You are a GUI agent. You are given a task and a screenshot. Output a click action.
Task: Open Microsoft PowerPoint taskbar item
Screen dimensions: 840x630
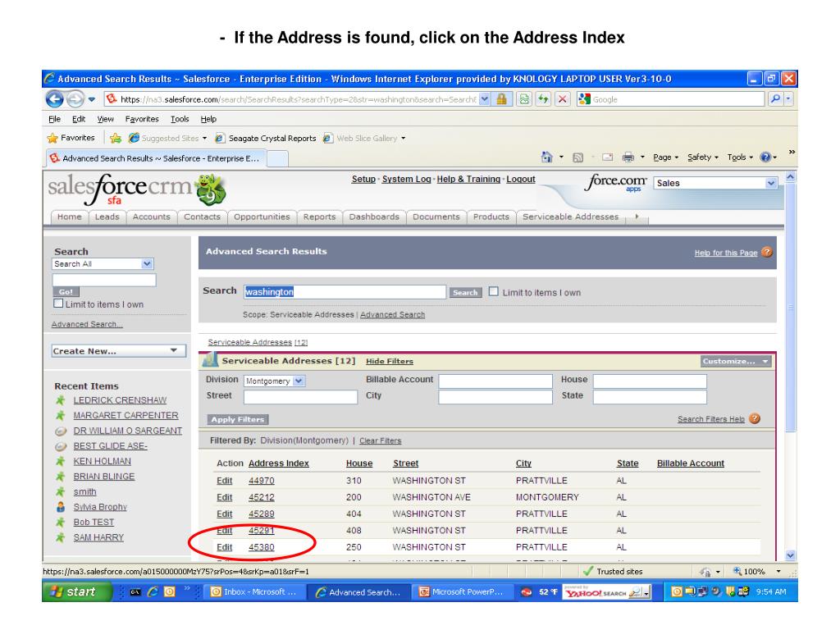click(x=463, y=592)
